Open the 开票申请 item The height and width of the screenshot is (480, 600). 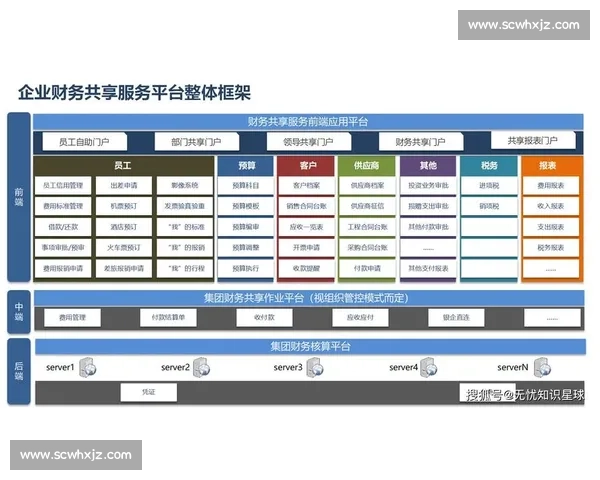[x=306, y=248]
